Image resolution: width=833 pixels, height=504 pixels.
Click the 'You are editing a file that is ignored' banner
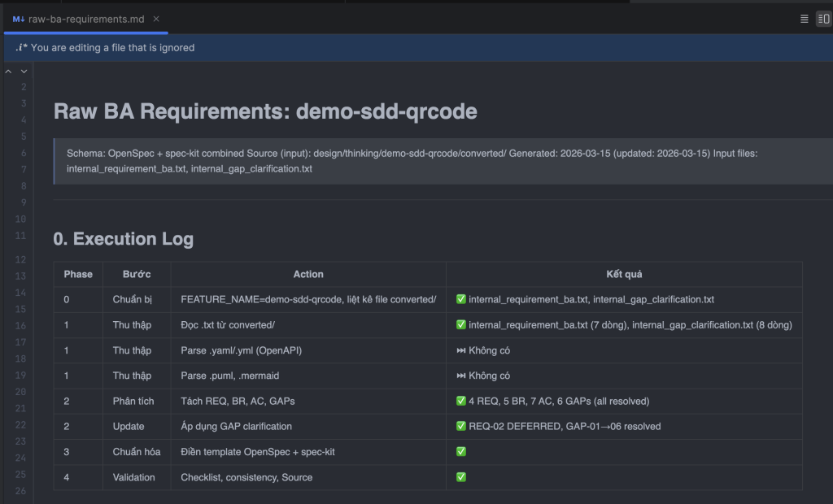tap(113, 48)
